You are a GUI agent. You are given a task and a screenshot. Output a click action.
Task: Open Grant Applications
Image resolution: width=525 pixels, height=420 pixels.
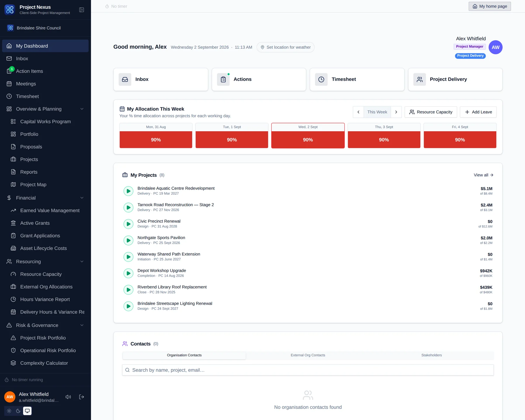pyautogui.click(x=47, y=236)
